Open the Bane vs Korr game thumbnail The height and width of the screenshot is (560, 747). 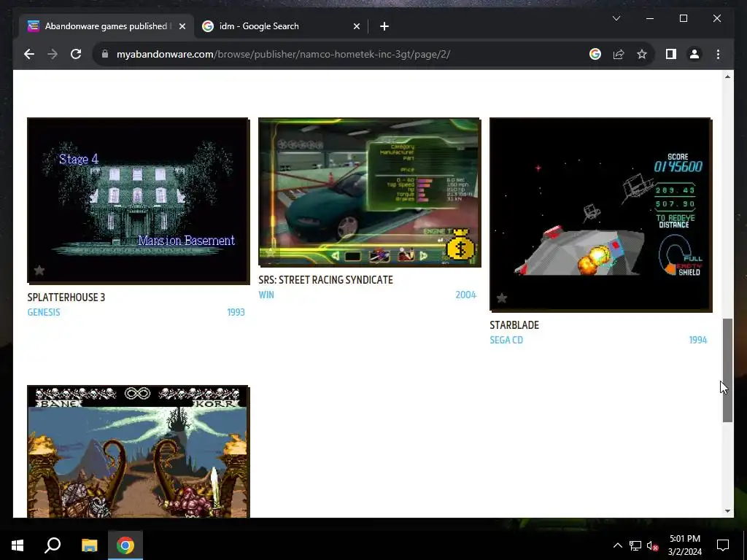(138, 451)
